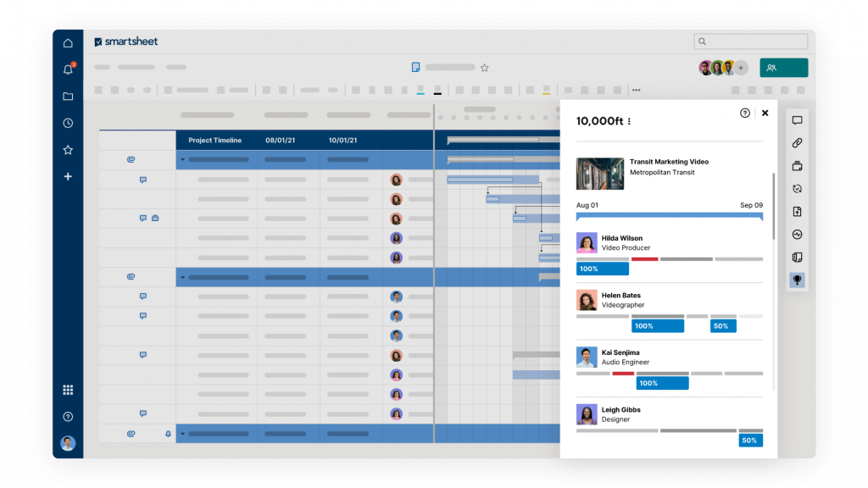868x488 pixels.
Task: Click the Hilda Wilson Video Producer label
Action: pyautogui.click(x=626, y=243)
